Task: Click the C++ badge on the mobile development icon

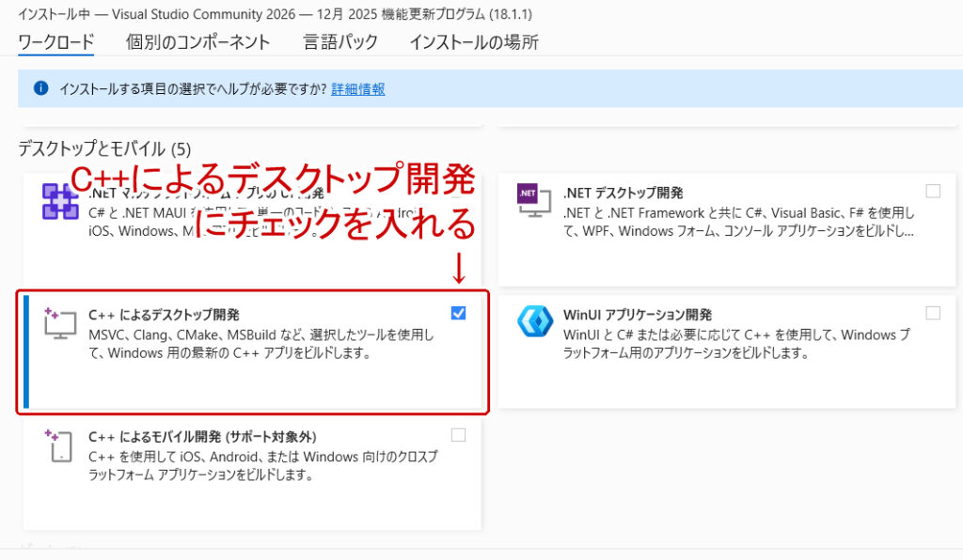Action: pos(53,434)
